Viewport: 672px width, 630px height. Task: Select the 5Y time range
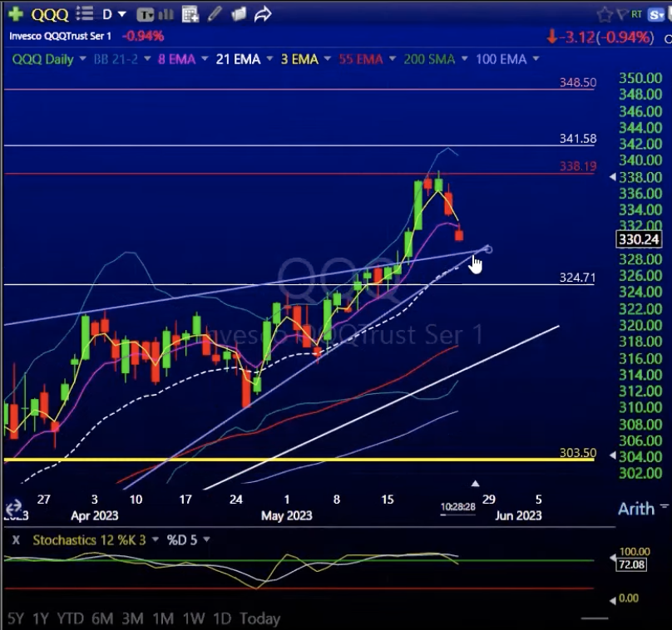pos(16,618)
